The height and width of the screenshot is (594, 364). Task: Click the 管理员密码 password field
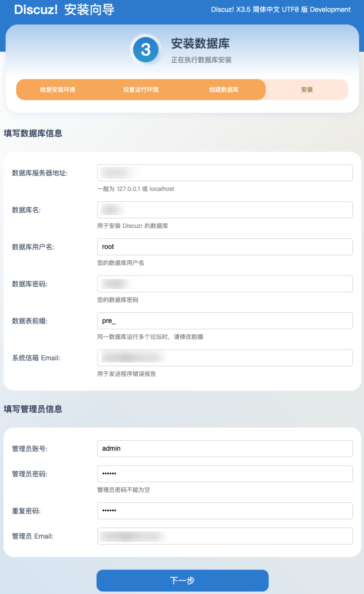[x=225, y=474]
